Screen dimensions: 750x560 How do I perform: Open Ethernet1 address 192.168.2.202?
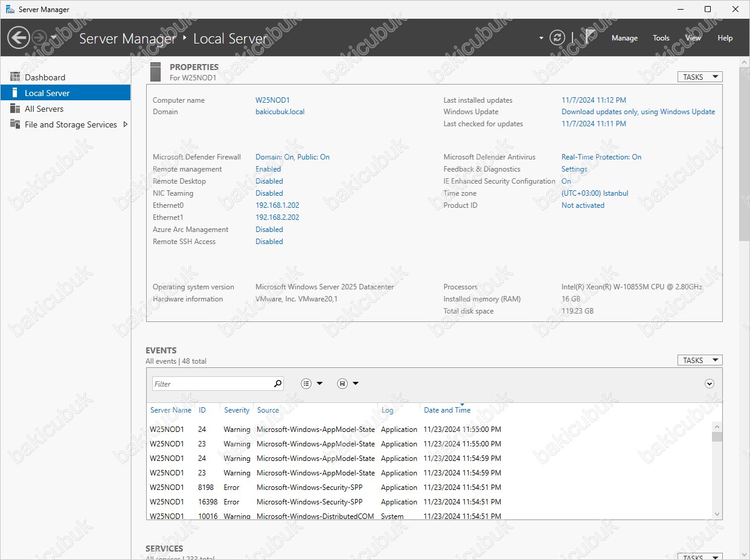tap(277, 217)
